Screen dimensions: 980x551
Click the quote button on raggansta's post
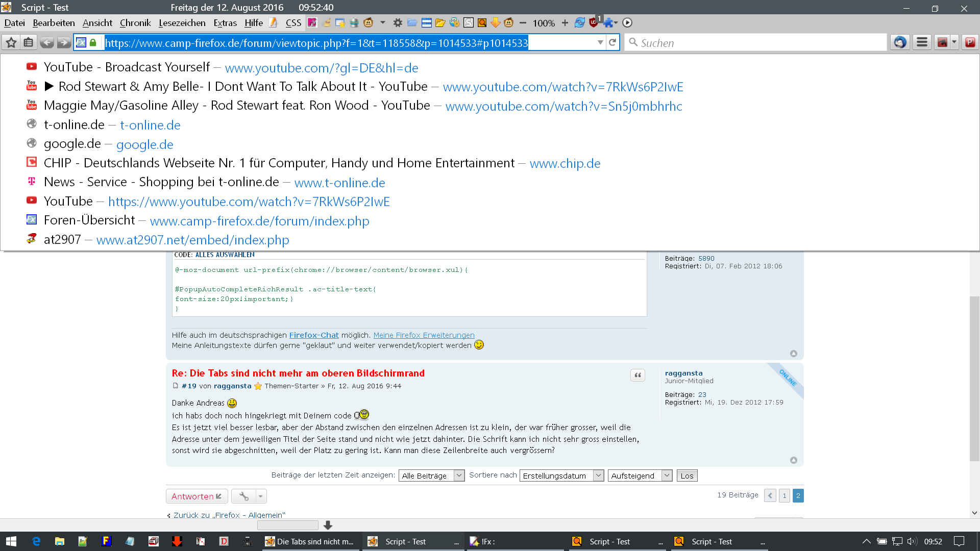[x=638, y=375]
